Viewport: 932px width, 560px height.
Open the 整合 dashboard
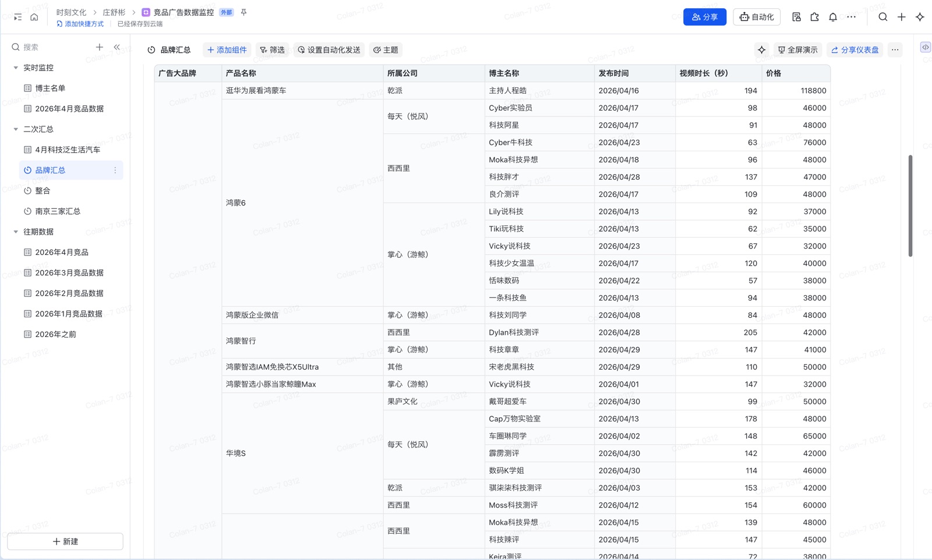click(x=71, y=190)
